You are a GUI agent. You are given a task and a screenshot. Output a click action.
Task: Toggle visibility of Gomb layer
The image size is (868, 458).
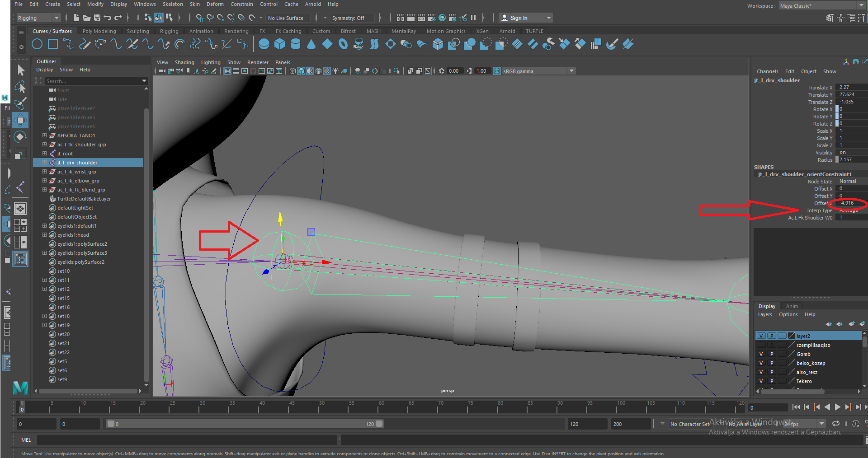click(761, 354)
